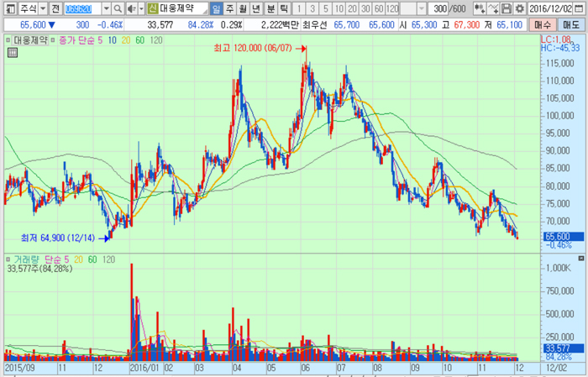Switch chart to monthly (월) period

[244, 8]
